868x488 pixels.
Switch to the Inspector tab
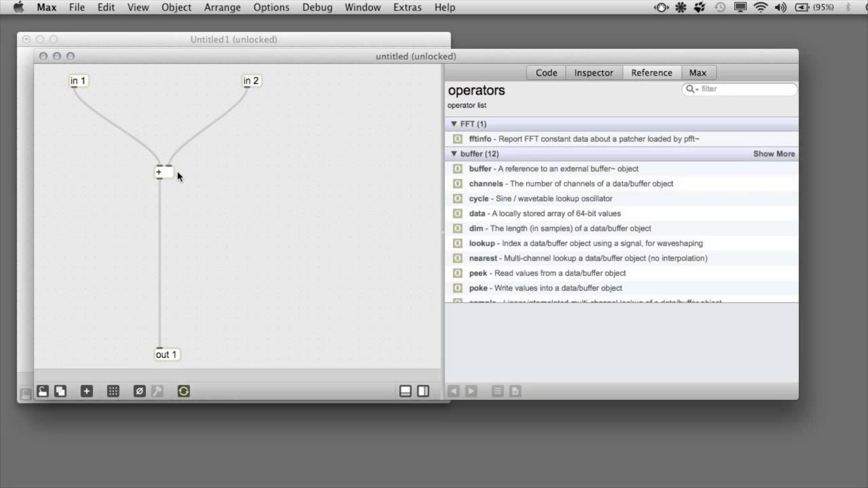594,73
